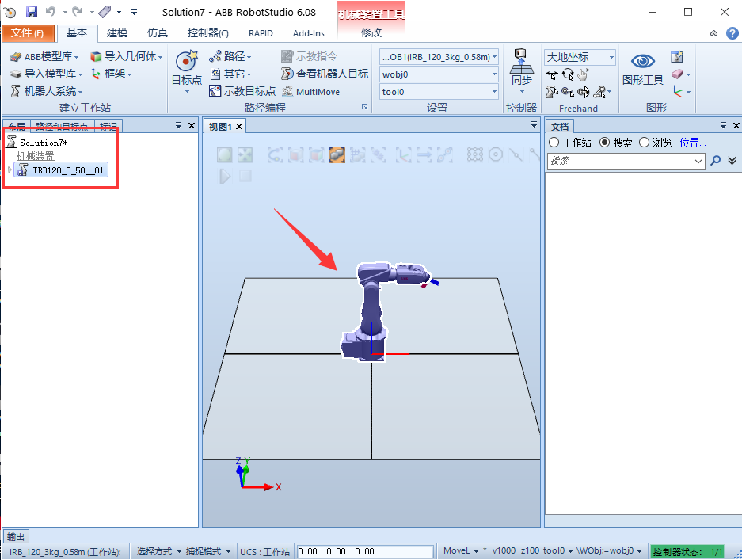
Task: Click new view icon in 图形 group
Action: (677, 57)
